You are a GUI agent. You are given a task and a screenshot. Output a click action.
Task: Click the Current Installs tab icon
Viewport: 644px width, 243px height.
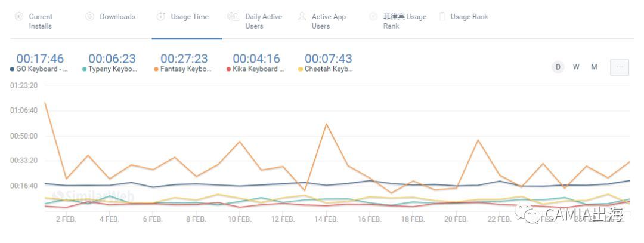[x=19, y=17]
